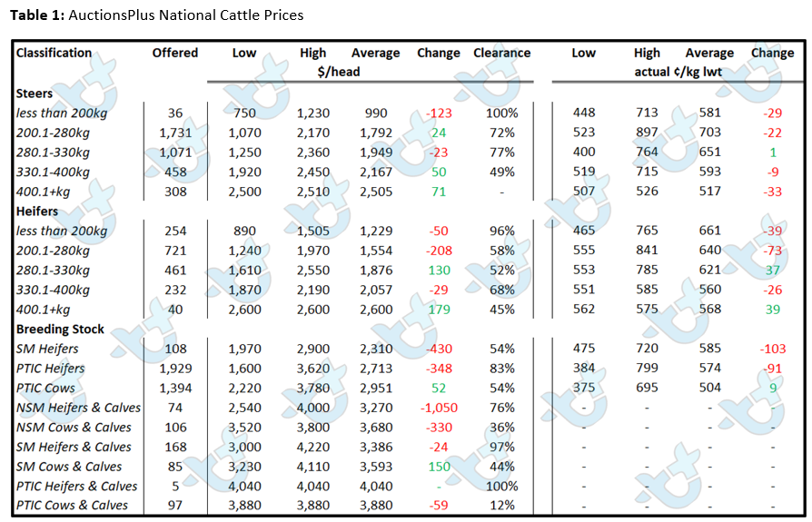
Task: Select the 'Clearance' column header
Action: tap(501, 53)
